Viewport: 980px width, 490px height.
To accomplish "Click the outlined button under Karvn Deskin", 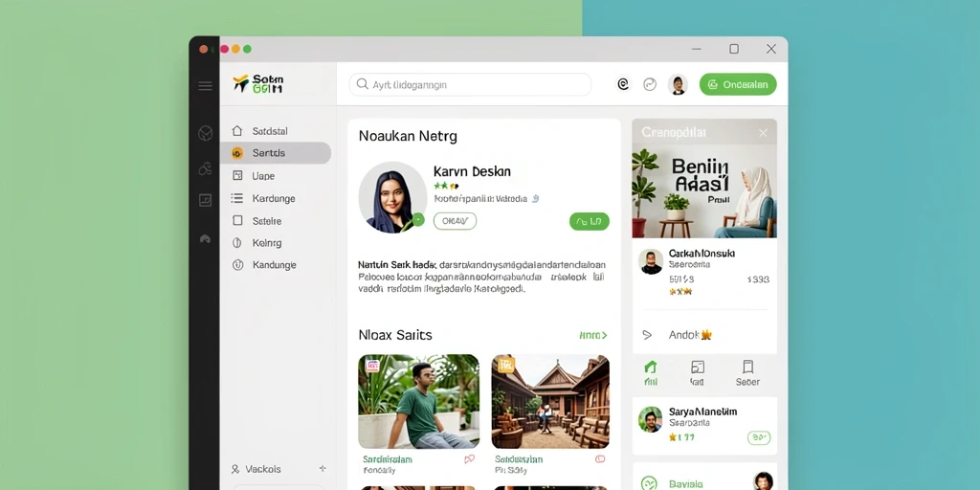I will [455, 221].
